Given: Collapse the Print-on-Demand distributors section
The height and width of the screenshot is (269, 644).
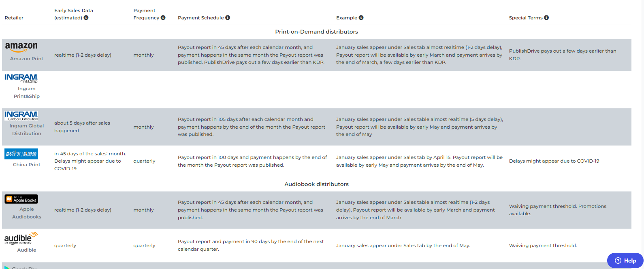Looking at the screenshot, I should point(317,32).
